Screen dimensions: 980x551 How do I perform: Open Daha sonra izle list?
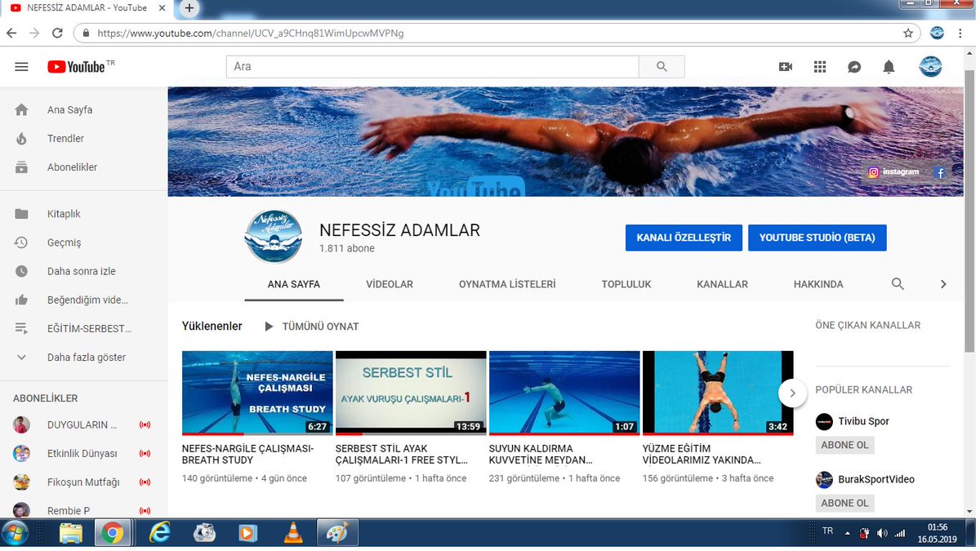pyautogui.click(x=83, y=271)
